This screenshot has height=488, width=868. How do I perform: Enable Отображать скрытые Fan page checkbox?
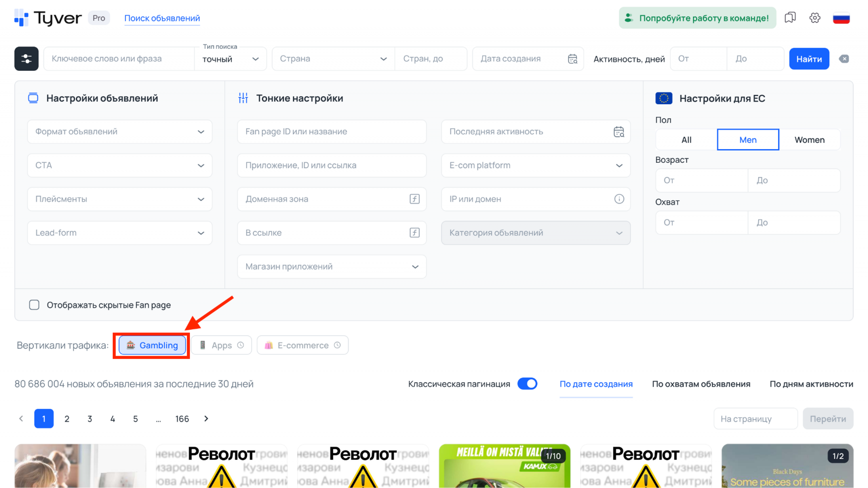(x=34, y=305)
